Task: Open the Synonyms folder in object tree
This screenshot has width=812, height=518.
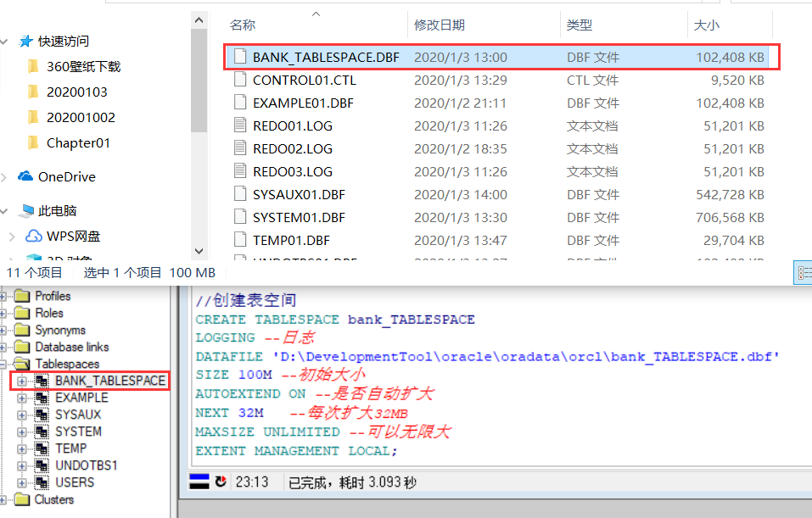Action: pyautogui.click(x=60, y=330)
